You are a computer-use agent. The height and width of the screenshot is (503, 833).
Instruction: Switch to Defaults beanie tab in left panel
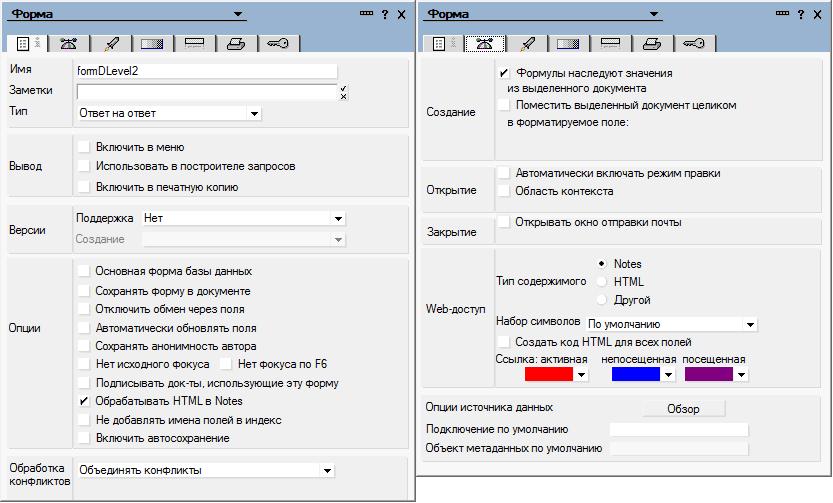(x=69, y=43)
